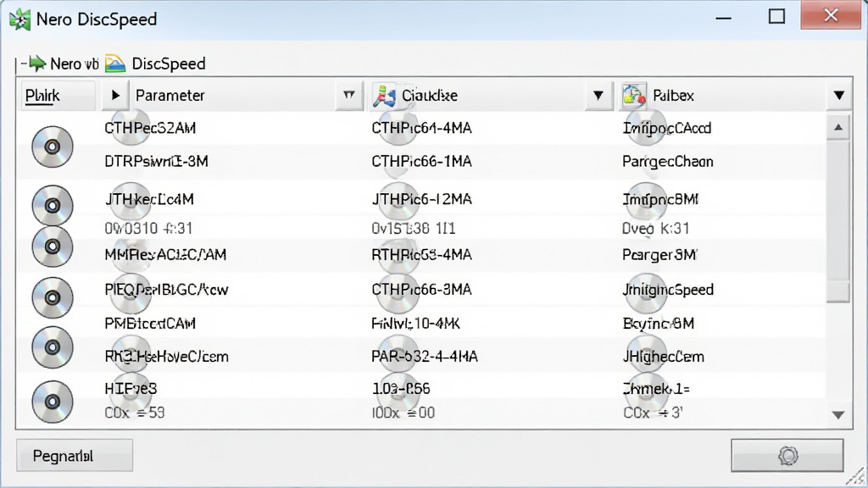Screen dimensions: 868x488
Task: Click the scrollbar up arrow
Action: tap(838, 128)
